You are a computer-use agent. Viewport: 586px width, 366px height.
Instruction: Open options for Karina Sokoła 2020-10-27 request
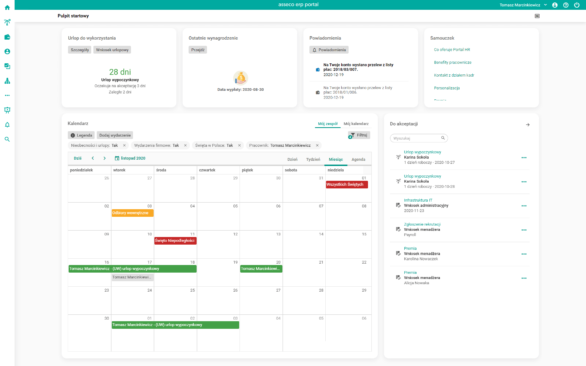click(524, 158)
